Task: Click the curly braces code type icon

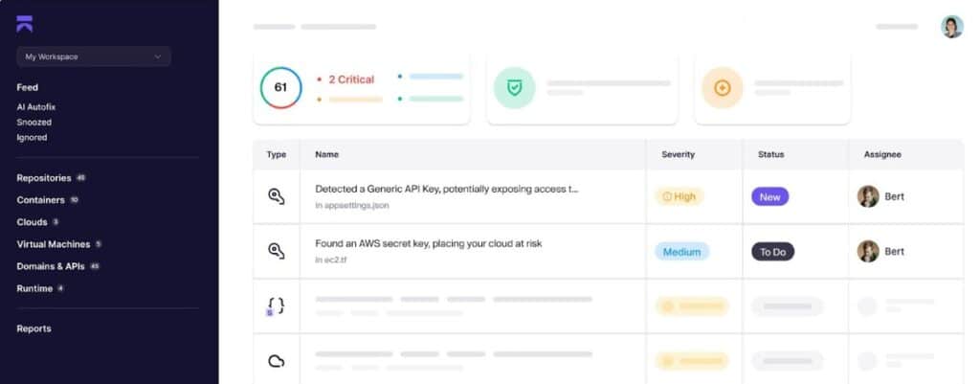Action: click(276, 305)
